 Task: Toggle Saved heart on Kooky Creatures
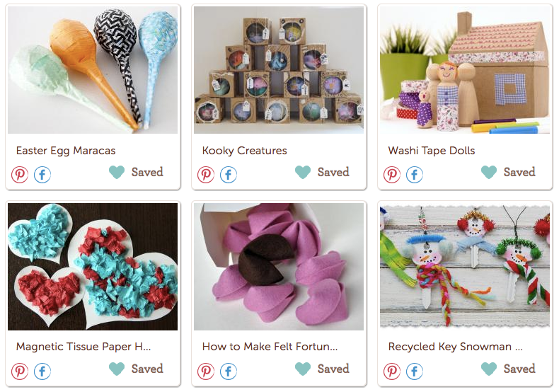pyautogui.click(x=303, y=172)
